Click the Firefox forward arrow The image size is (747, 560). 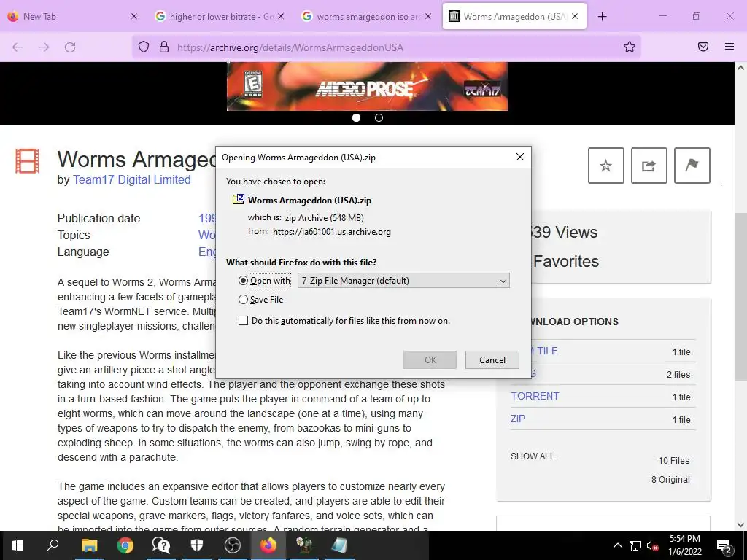[x=44, y=47]
